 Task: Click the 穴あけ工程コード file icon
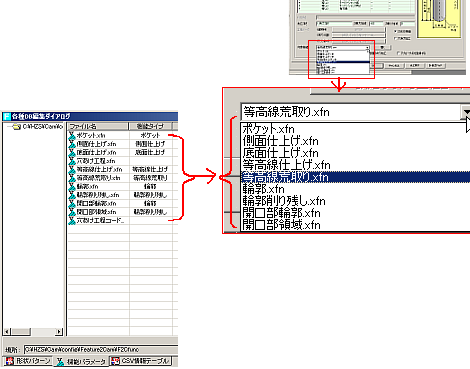72,220
